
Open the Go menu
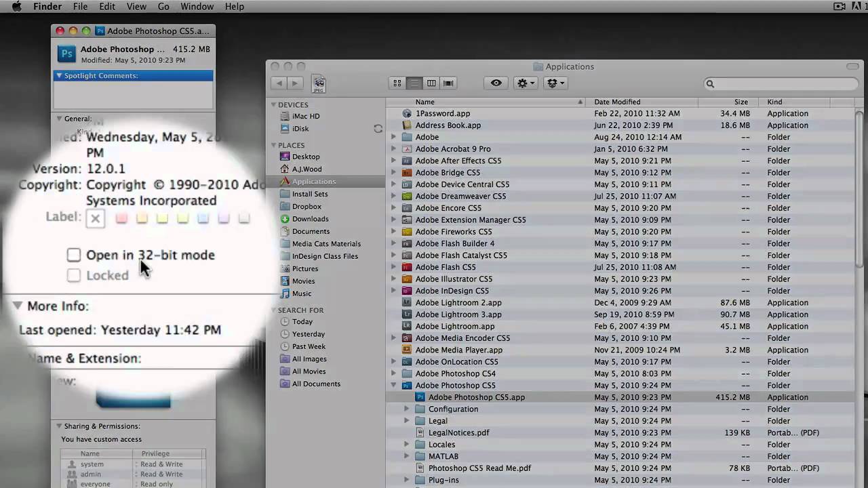click(x=163, y=7)
